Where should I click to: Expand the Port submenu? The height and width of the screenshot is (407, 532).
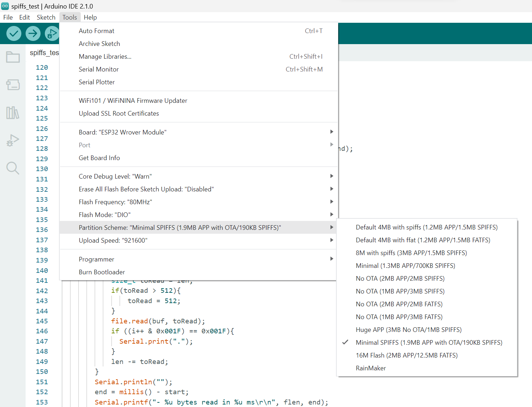pyautogui.click(x=198, y=145)
